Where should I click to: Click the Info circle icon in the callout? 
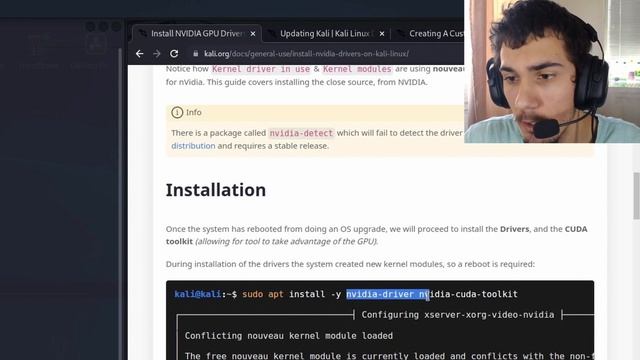coord(177,112)
